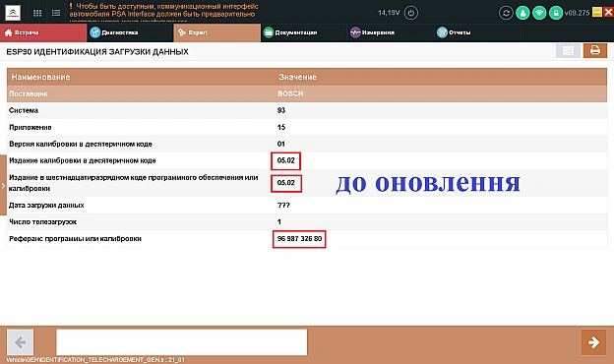Viewport: 614px width, 364px height.
Task: Click the grey list view button
Action: click(568, 51)
